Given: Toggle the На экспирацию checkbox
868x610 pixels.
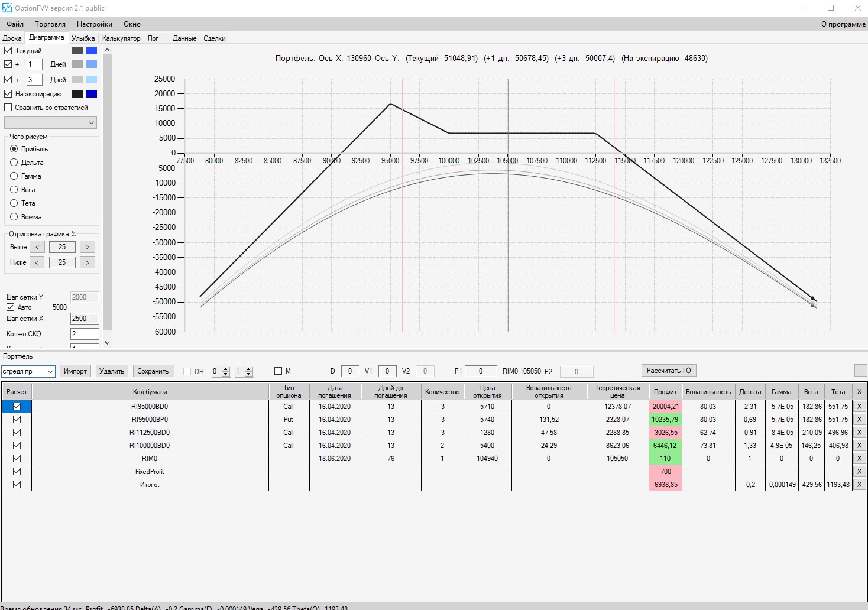Looking at the screenshot, I should [8, 93].
